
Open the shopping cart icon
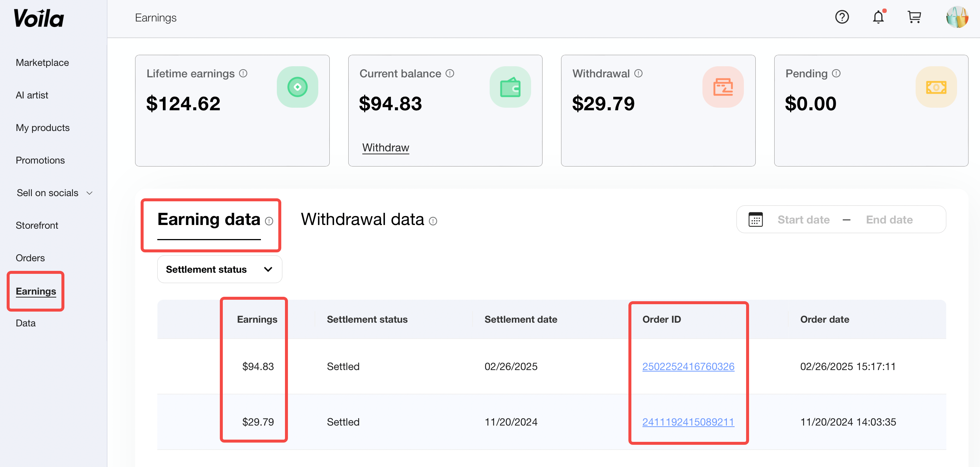[914, 17]
